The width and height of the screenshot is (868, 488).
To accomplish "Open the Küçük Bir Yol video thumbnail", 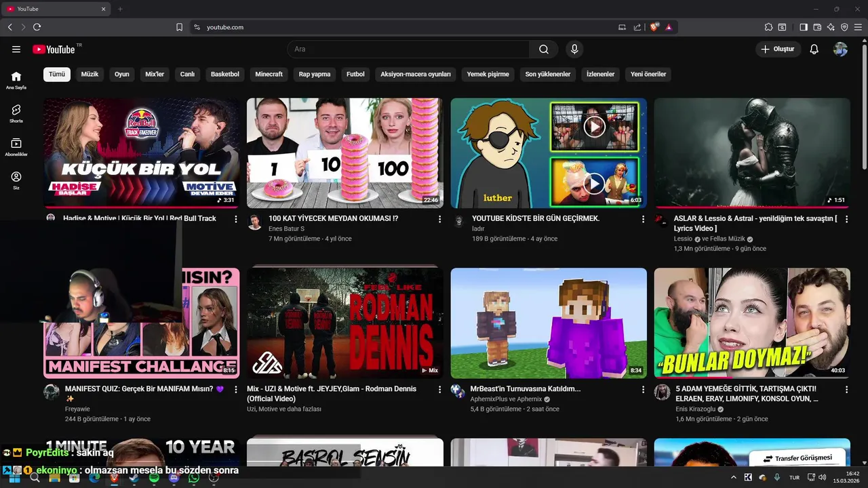I will coord(142,152).
